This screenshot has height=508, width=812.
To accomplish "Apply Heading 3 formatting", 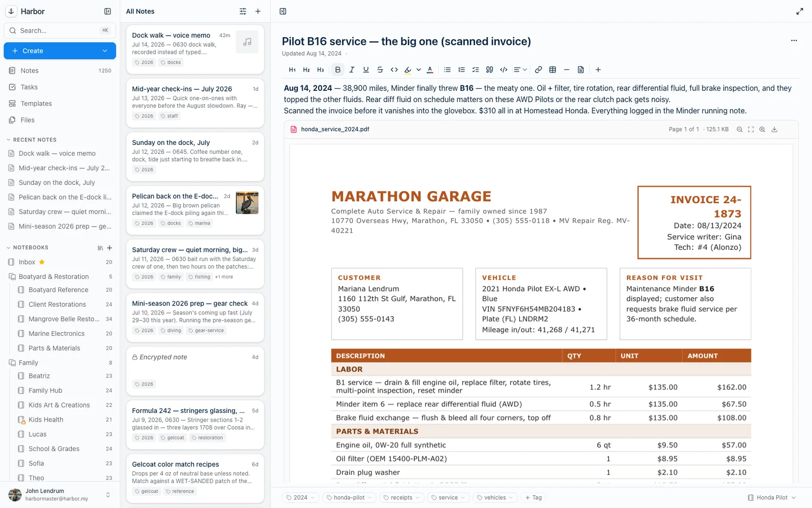I will (x=321, y=70).
